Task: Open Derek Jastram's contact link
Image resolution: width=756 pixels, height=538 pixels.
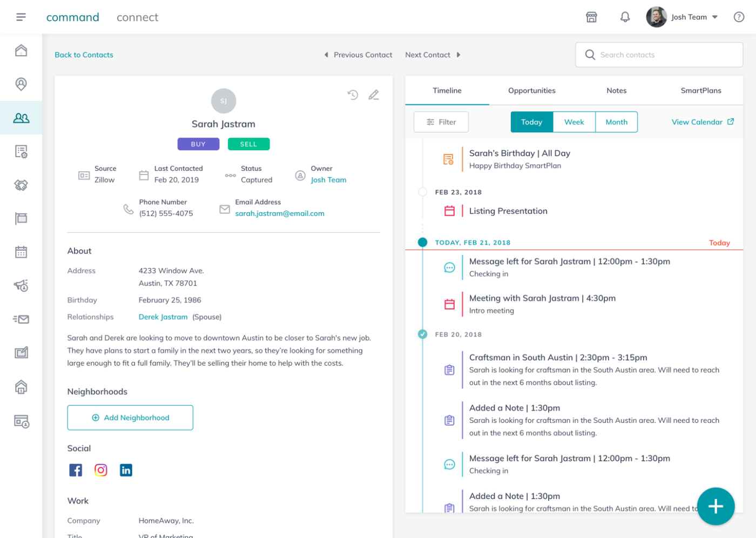Action: click(x=163, y=317)
